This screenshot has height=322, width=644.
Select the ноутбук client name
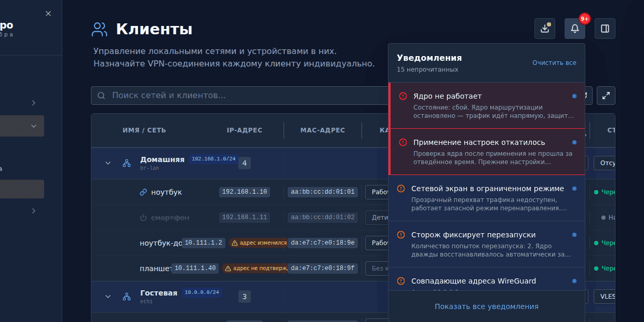pyautogui.click(x=166, y=192)
